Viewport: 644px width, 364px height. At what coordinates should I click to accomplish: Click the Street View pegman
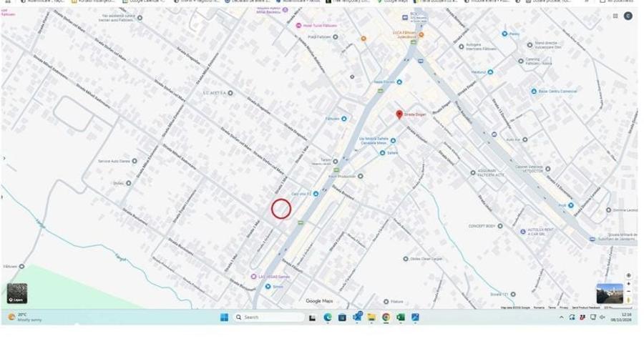(628, 300)
